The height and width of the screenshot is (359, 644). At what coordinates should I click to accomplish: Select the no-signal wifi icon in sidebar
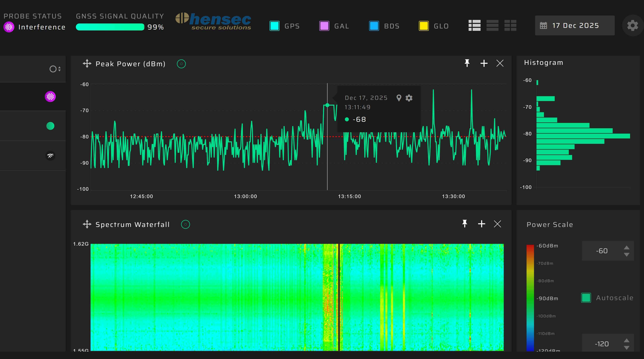(50, 156)
